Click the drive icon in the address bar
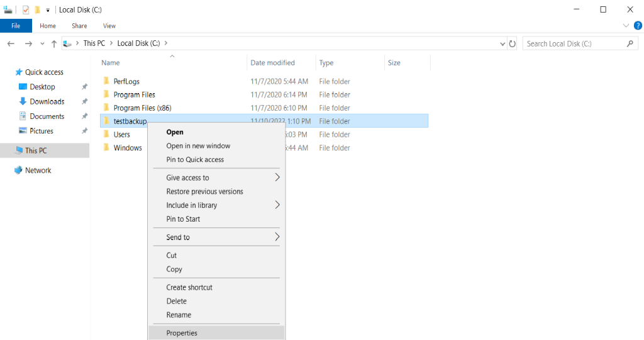 (x=68, y=43)
